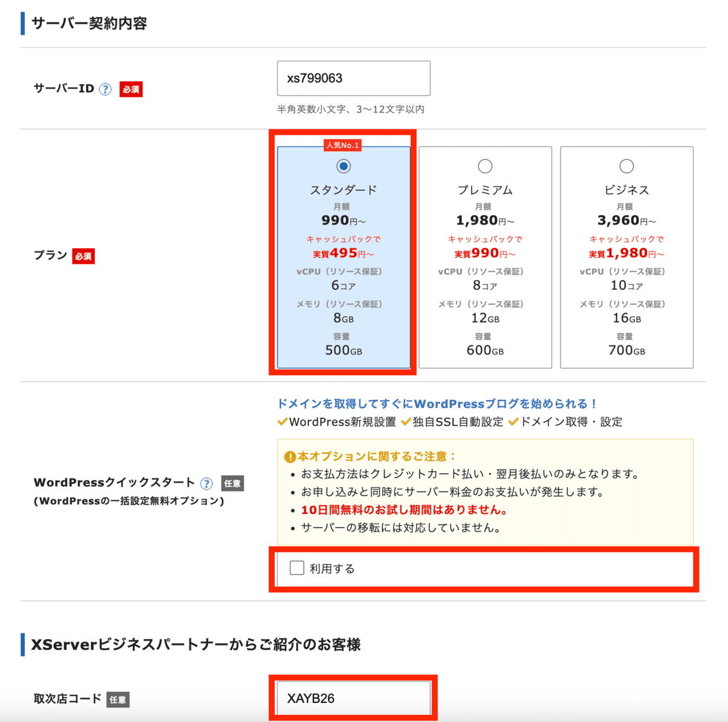Click the 取次店コード field XAYB26
Screen dimensions: 728x722
point(353,699)
